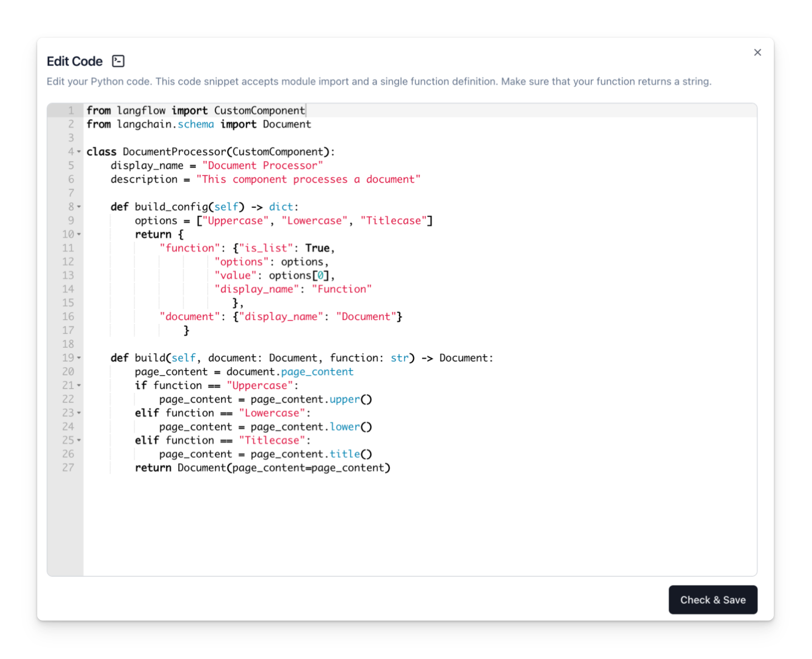This screenshot has height=659, width=812.
Task: Fold the elif Lowercase block at line 23
Action: [79, 413]
